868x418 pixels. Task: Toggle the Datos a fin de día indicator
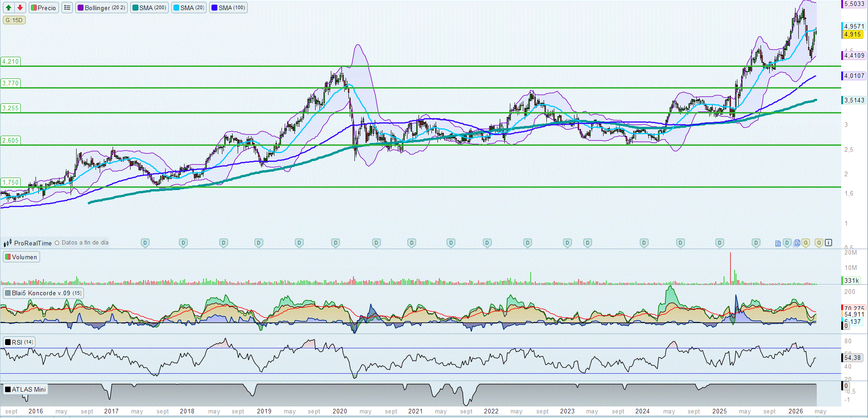point(57,243)
